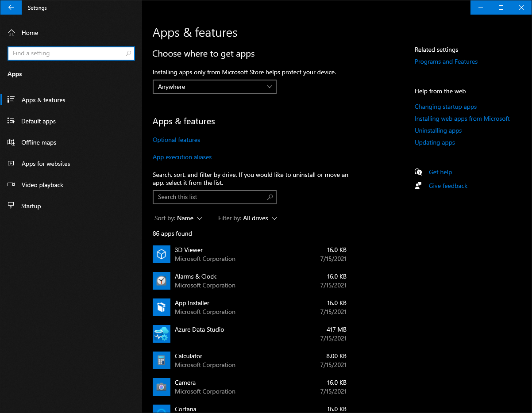Click the Home icon in the sidebar

[x=12, y=33]
